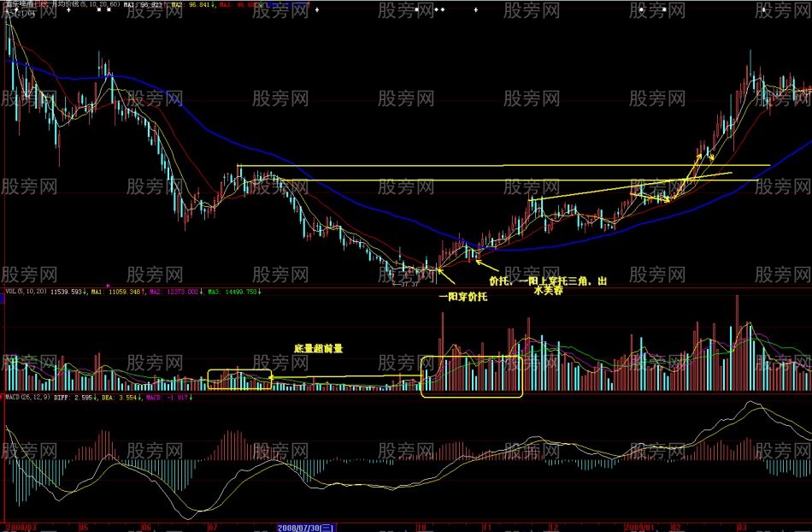Select the highlighted date marker 2008/07/30
The width and height of the screenshot is (812, 532).
(x=305, y=528)
